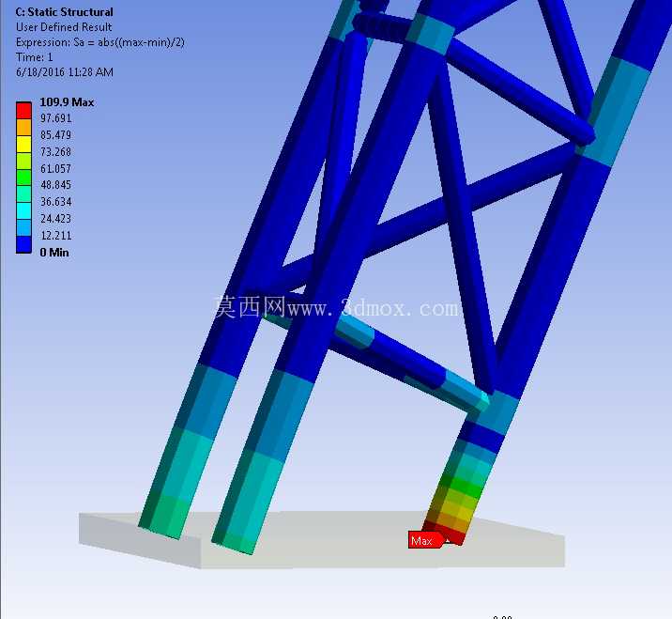This screenshot has height=619, width=672.
Task: Select the dark blue legend band
Action: click(x=23, y=245)
